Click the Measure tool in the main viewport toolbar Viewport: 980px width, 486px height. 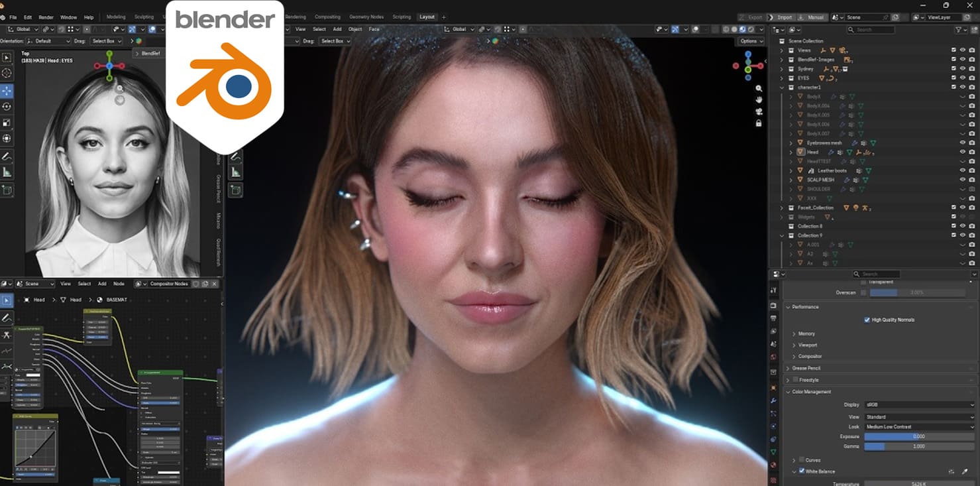[235, 172]
